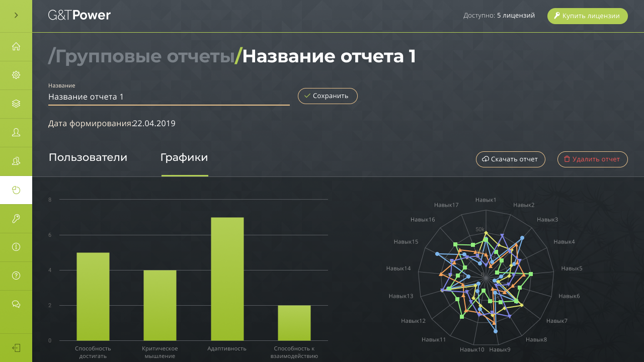The width and height of the screenshot is (644, 362).
Task: Open the question mark help icon
Action: [16, 276]
